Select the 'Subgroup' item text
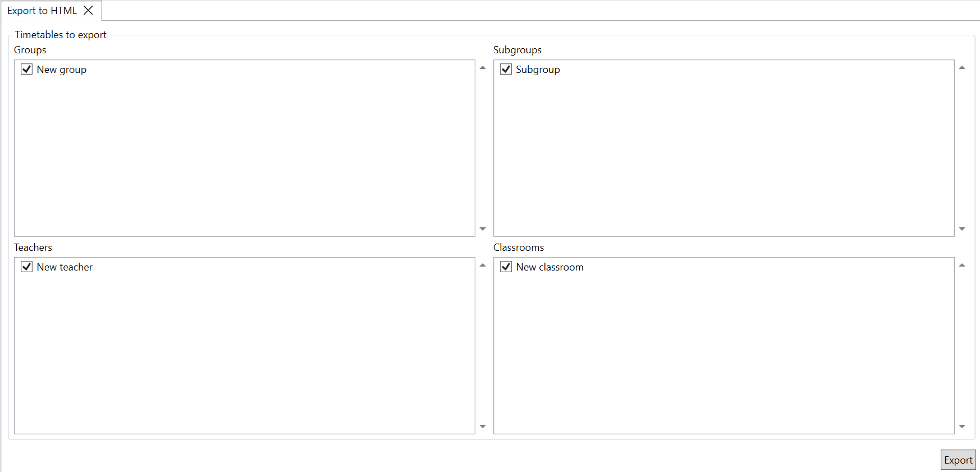 [538, 70]
